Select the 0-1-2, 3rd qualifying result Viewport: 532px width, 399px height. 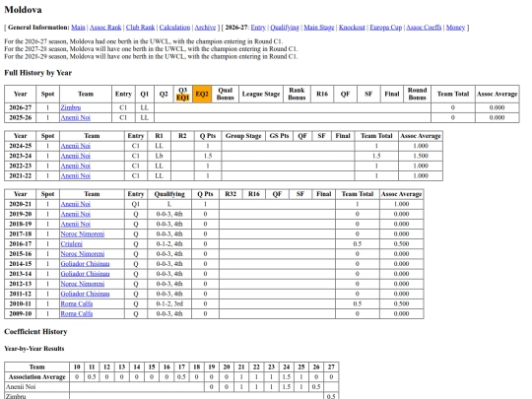click(x=169, y=303)
